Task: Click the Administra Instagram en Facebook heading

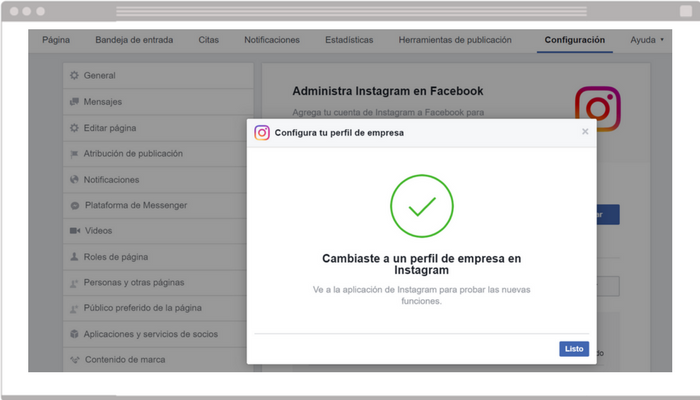Action: pyautogui.click(x=388, y=91)
